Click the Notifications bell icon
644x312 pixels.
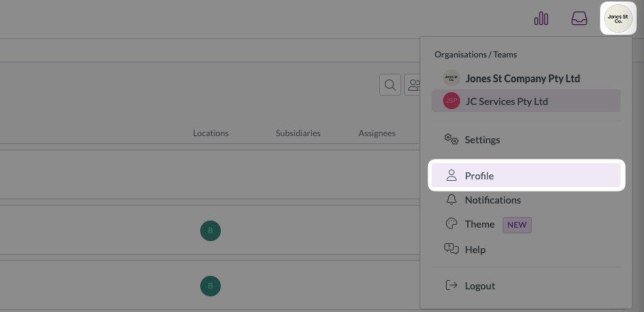[451, 200]
